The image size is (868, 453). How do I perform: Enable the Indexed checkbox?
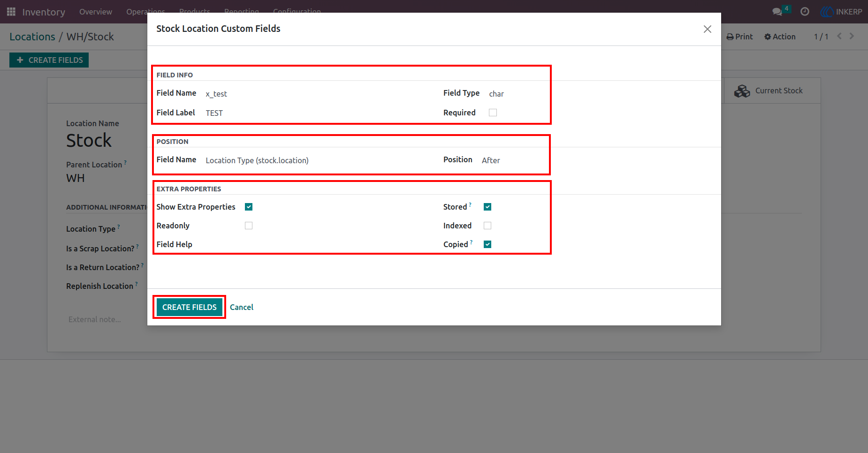coord(487,226)
